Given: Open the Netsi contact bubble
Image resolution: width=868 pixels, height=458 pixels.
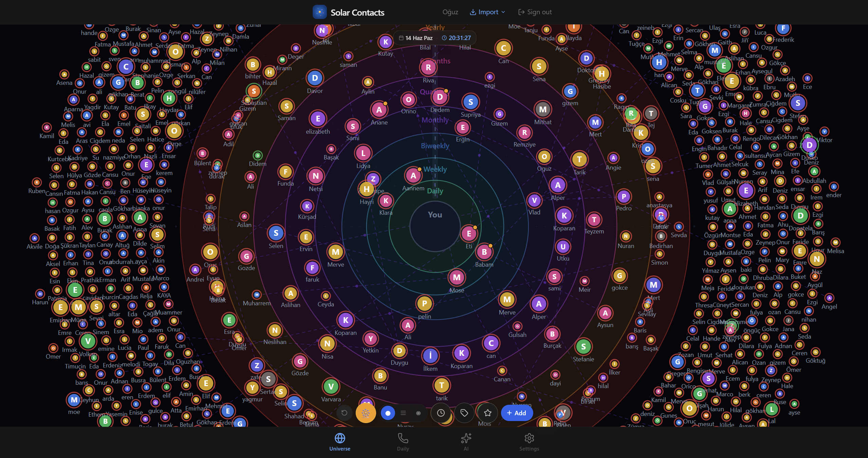Looking at the screenshot, I should (x=316, y=176).
